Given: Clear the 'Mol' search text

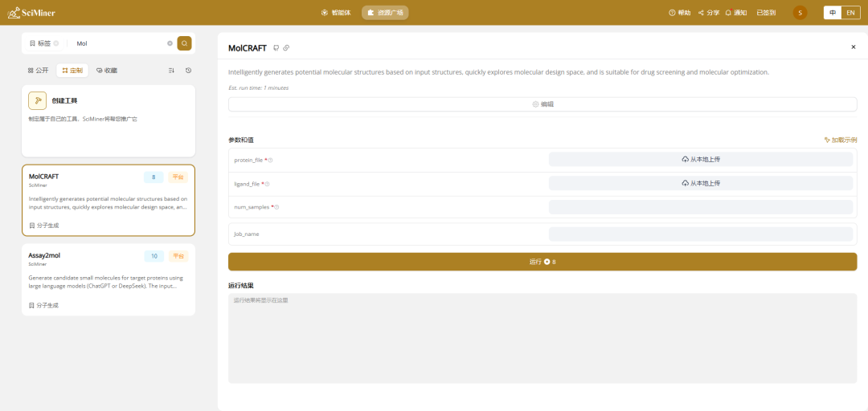Looking at the screenshot, I should (x=170, y=43).
